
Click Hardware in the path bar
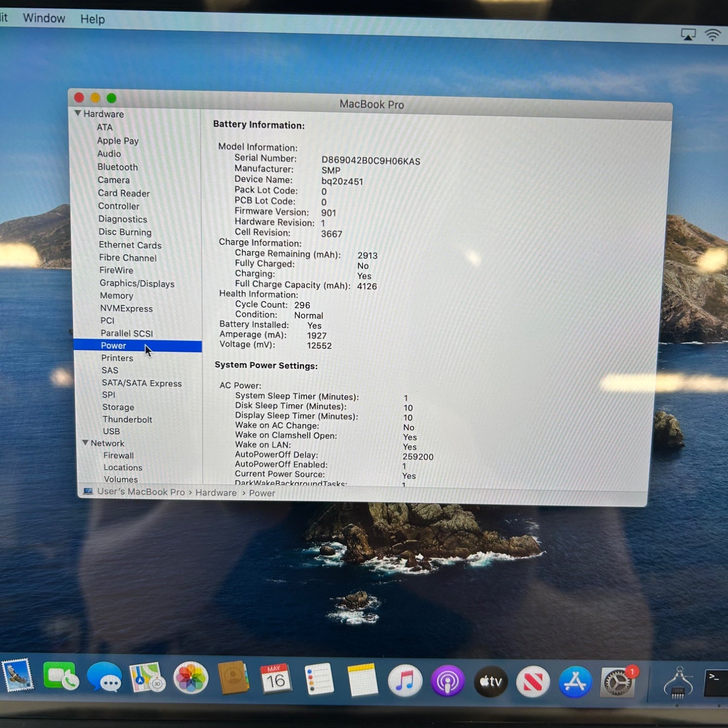pyautogui.click(x=216, y=493)
